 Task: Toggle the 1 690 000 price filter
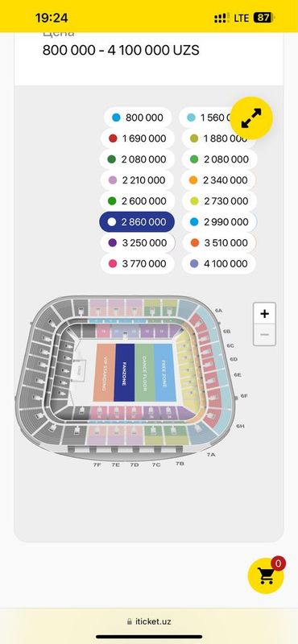pyautogui.click(x=138, y=138)
